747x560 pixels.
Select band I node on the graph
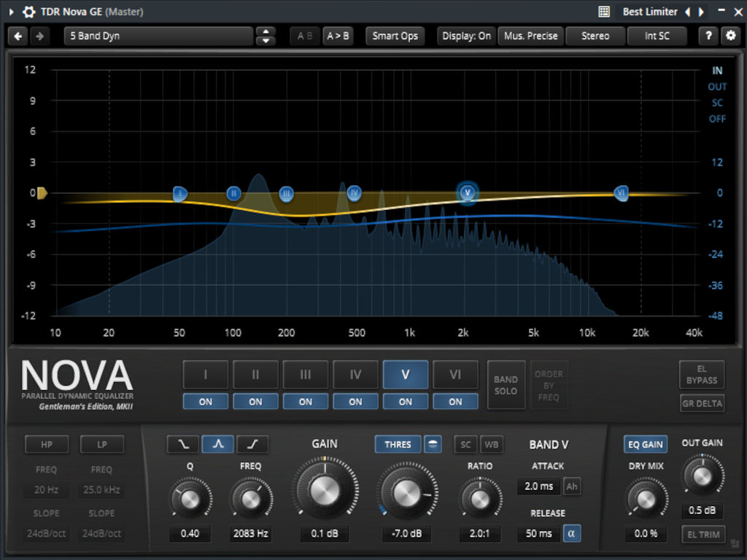point(179,194)
